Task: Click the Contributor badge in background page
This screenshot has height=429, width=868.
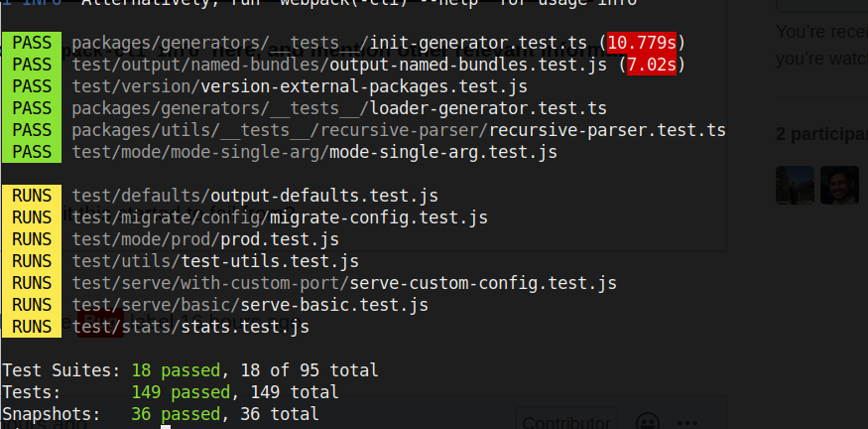Action: (x=565, y=422)
